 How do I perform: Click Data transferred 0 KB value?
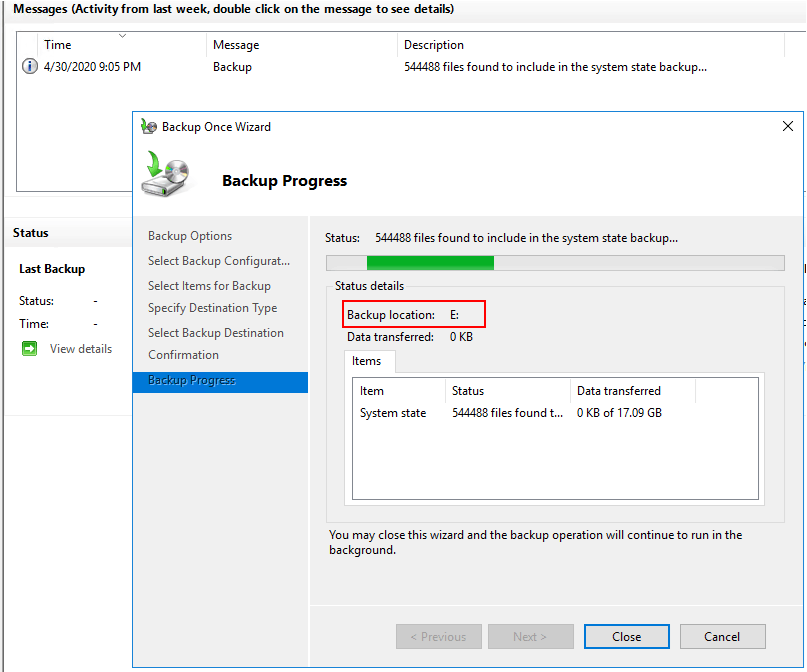pyautogui.click(x=461, y=337)
